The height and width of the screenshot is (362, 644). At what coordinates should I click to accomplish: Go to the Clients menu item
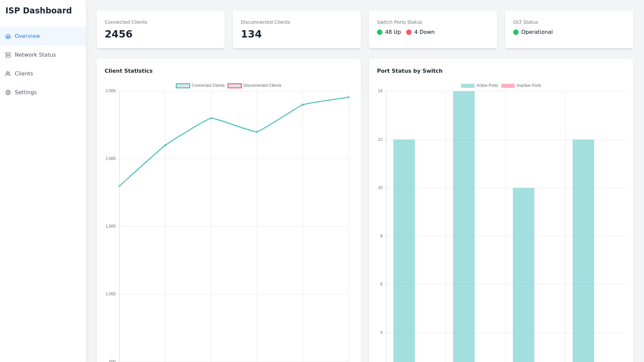point(24,74)
